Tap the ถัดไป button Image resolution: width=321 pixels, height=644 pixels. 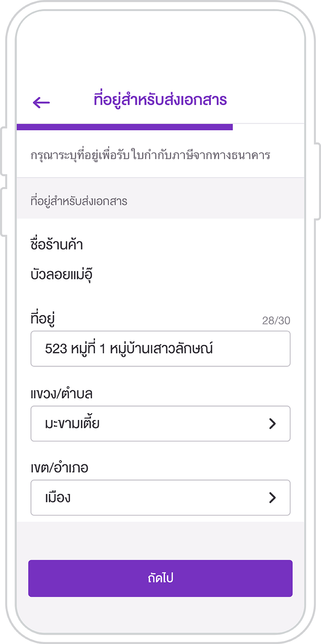point(160,578)
